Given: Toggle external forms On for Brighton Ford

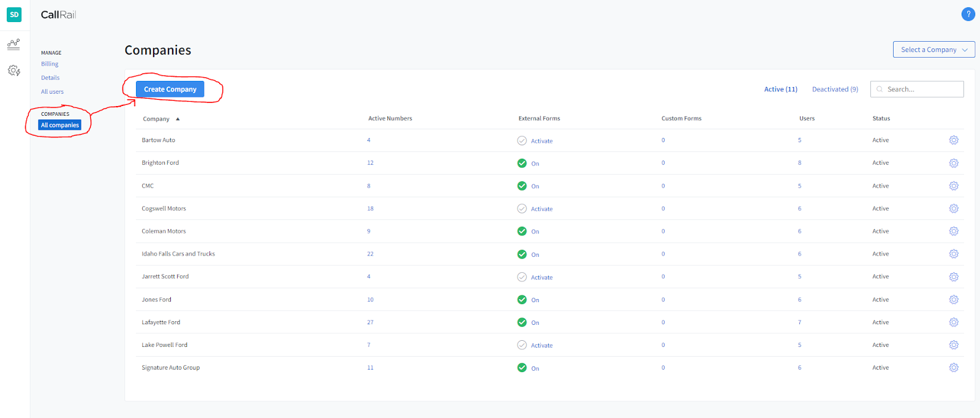Looking at the screenshot, I should [x=528, y=163].
